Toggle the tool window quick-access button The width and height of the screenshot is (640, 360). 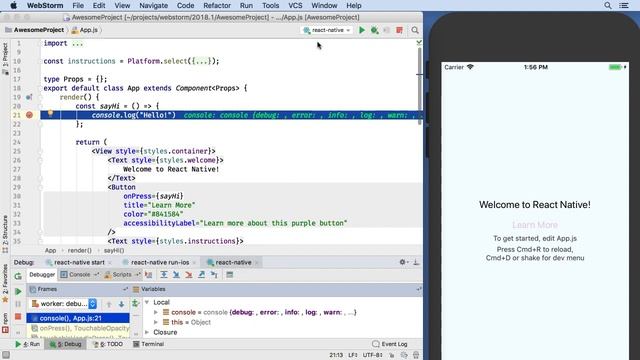tap(6, 355)
